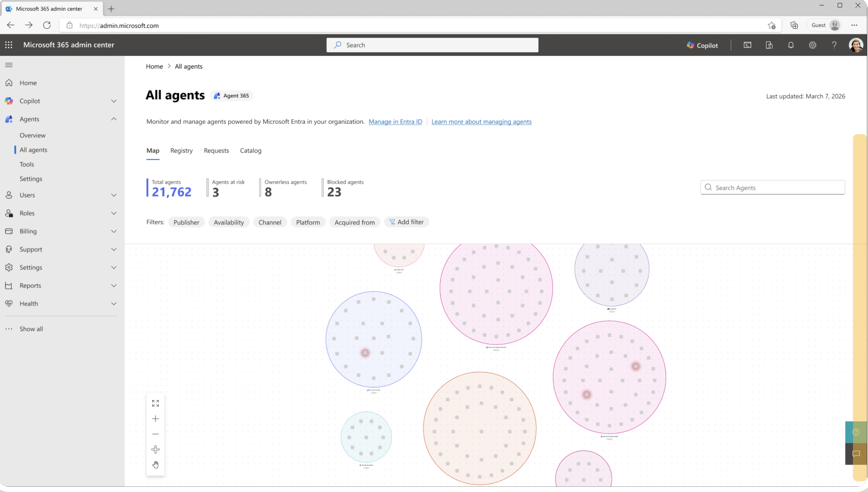The width and height of the screenshot is (868, 492).
Task: Select the Blocked agents metric
Action: [343, 188]
